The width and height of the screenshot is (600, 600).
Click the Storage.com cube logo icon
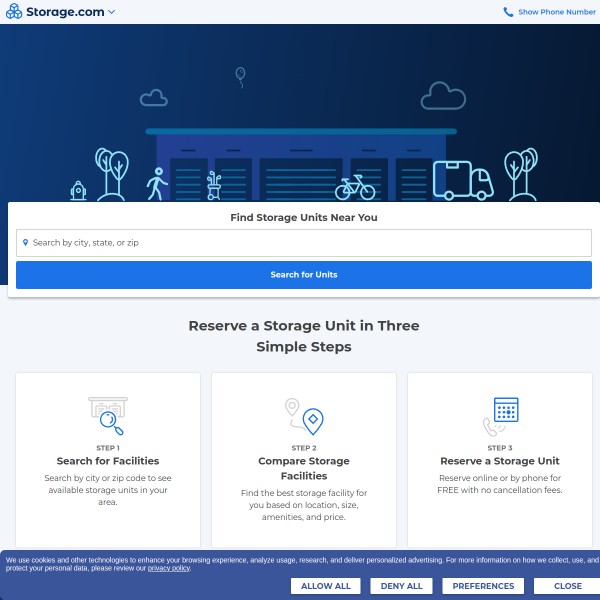(14, 11)
